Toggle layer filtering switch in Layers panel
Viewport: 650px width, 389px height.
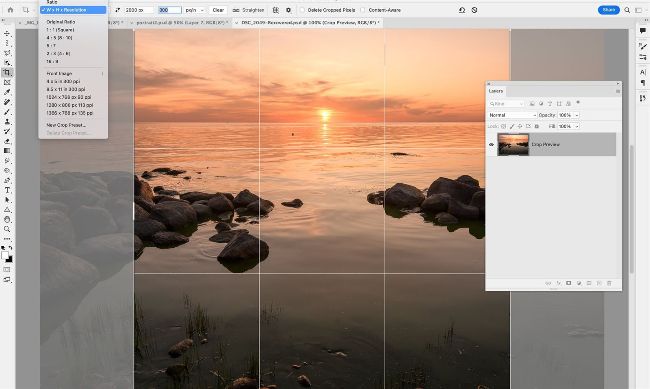[x=577, y=103]
